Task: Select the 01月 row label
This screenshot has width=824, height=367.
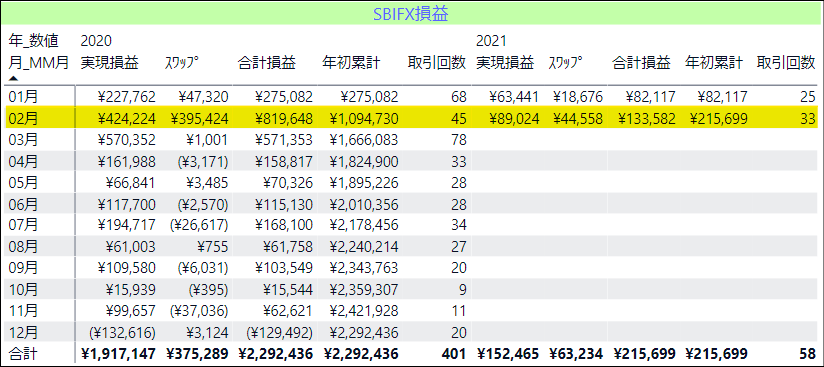Action: click(23, 97)
